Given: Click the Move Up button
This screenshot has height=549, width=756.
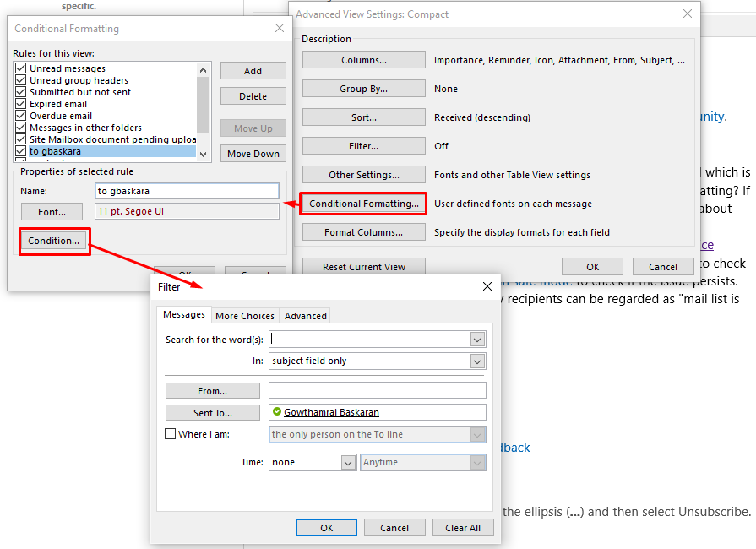Looking at the screenshot, I should click(x=253, y=128).
